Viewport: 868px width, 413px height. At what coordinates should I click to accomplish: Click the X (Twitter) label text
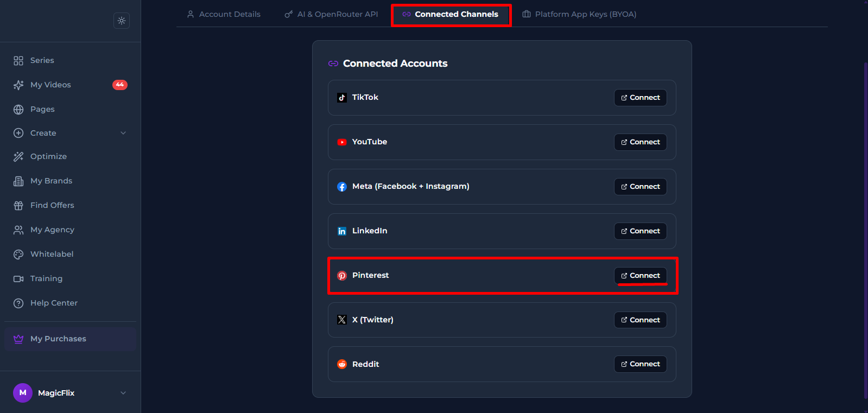(x=373, y=320)
